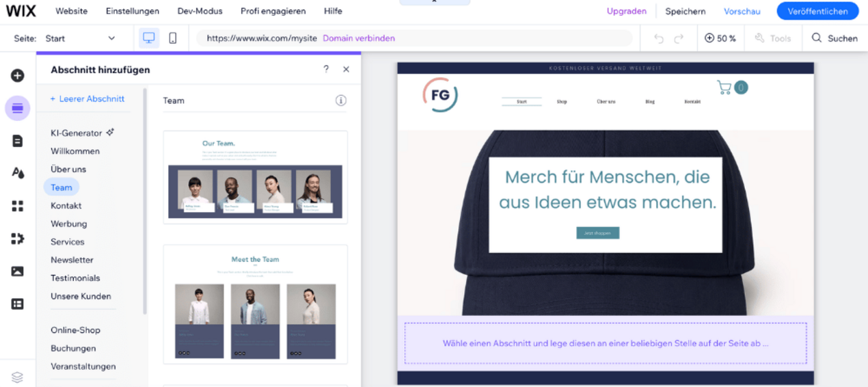
Task: Click the Upgraden link
Action: 627,11
